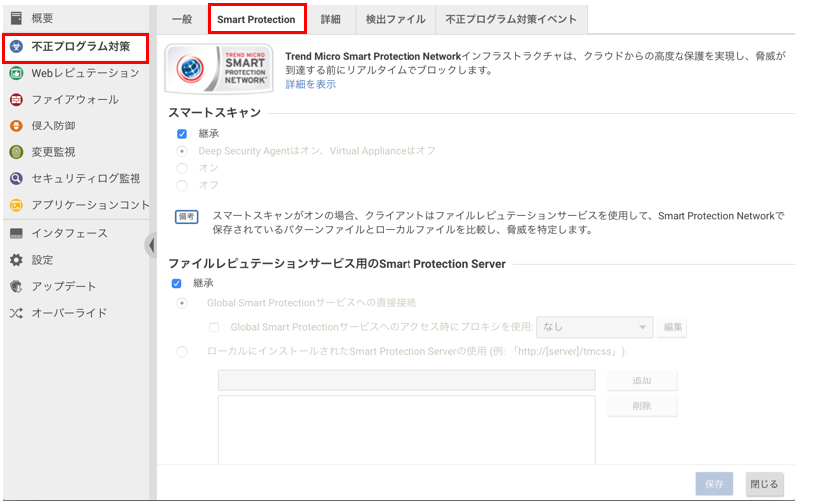Click the server list box
The height and width of the screenshot is (504, 818).
(x=407, y=430)
